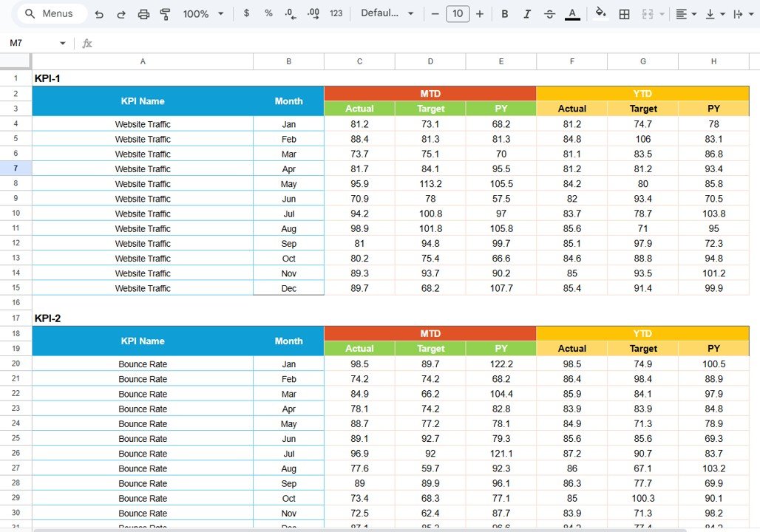
Task: Toggle Bold formatting
Action: 504,14
